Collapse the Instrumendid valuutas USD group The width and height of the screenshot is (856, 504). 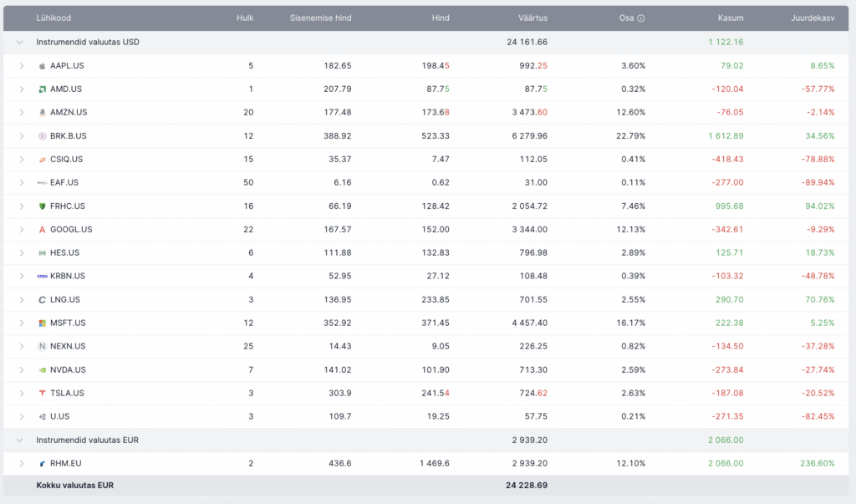click(x=20, y=42)
